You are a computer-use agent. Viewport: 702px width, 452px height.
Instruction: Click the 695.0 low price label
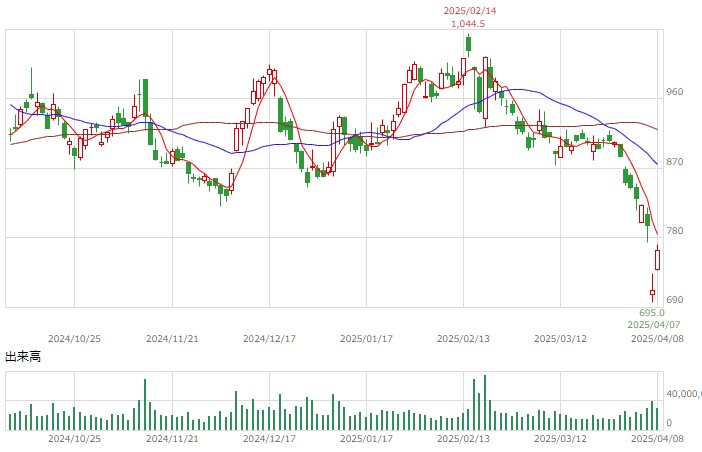point(652,313)
